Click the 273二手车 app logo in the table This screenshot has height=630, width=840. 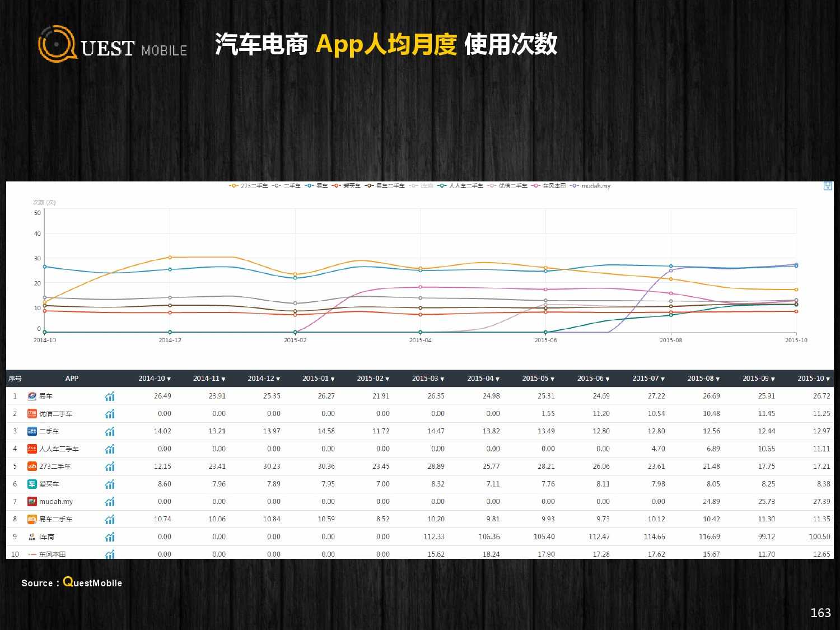point(32,466)
